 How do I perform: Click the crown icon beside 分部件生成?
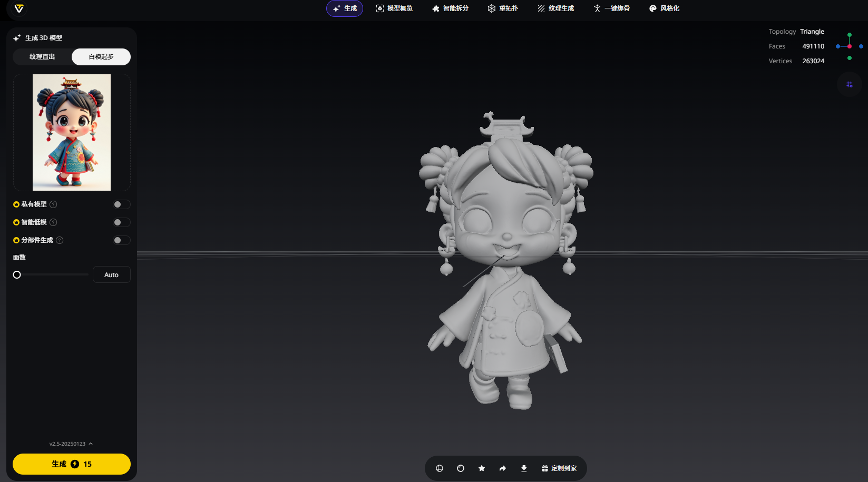[16, 240]
